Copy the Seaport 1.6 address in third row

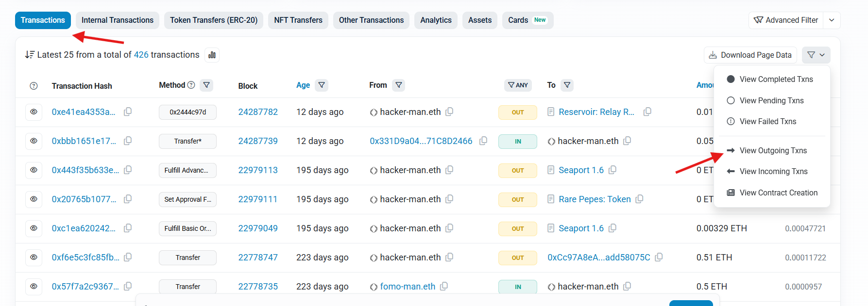point(613,170)
